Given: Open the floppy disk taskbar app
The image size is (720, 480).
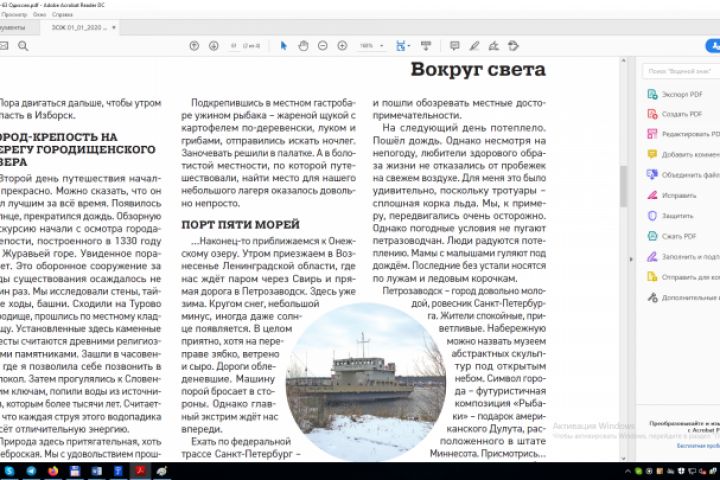Looking at the screenshot, I should coord(75,471).
